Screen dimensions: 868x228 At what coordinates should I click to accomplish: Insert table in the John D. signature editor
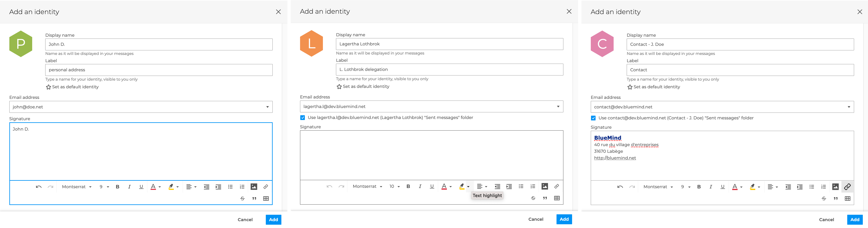tap(266, 198)
